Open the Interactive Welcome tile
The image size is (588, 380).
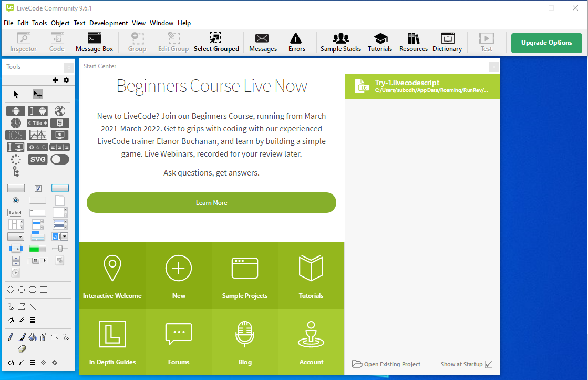[x=112, y=275]
